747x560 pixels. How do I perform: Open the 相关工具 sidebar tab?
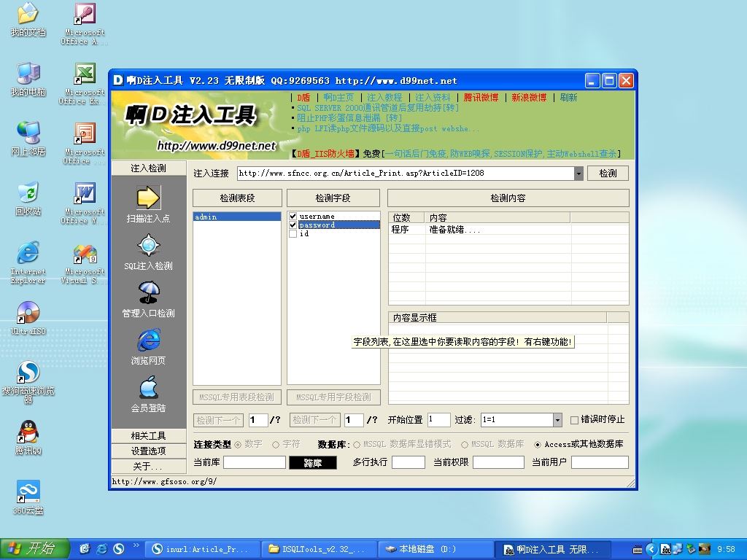tap(148, 436)
